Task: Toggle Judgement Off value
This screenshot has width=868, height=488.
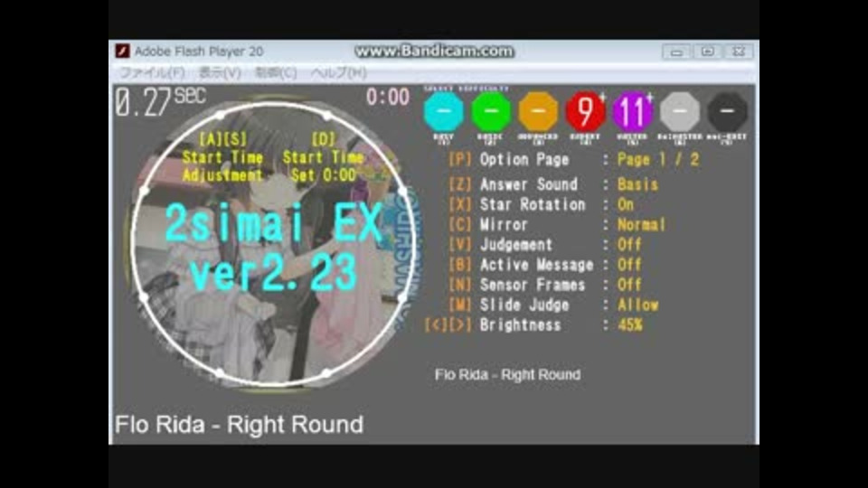Action: pos(629,245)
